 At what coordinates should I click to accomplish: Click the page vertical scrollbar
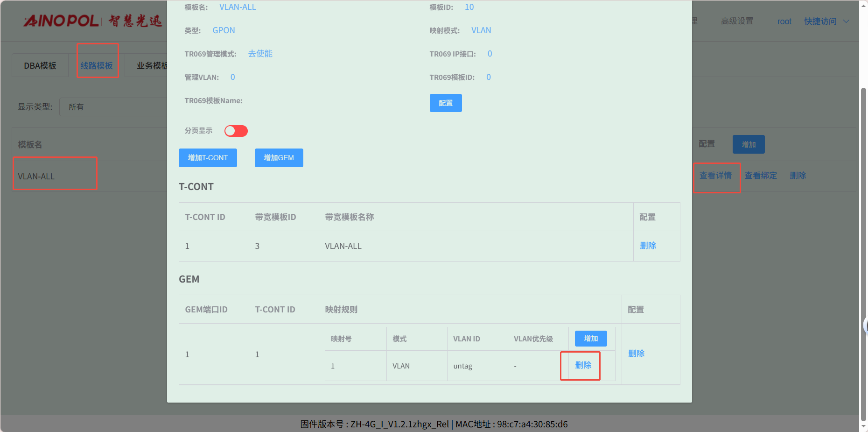coord(863,252)
